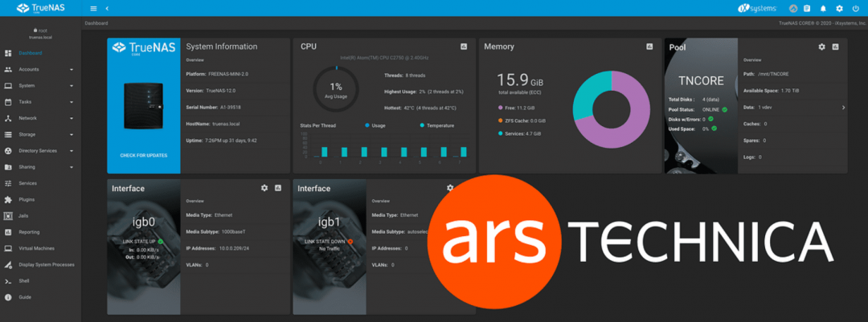
Task: Click the power icon in top bar
Action: point(855,8)
